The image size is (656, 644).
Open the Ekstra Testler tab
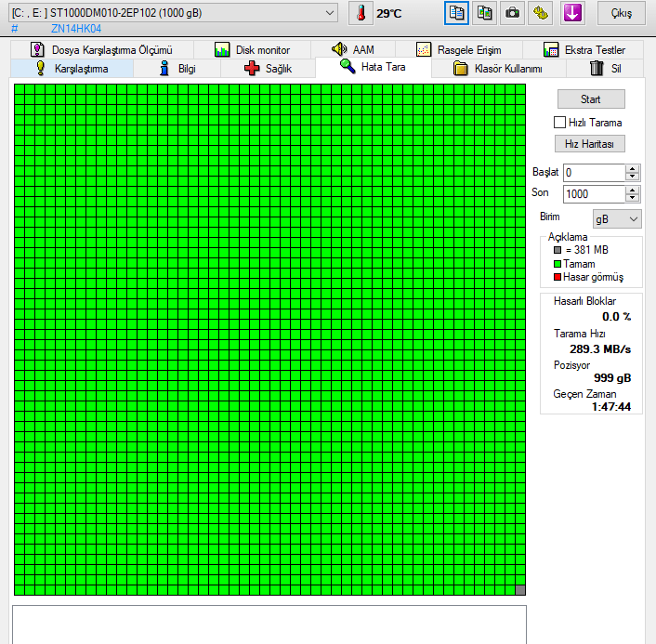pyautogui.click(x=583, y=50)
